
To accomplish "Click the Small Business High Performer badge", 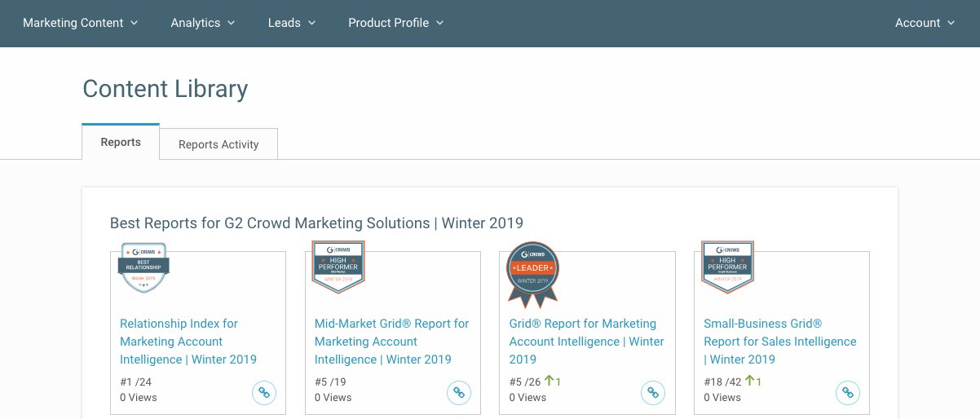I will pyautogui.click(x=727, y=267).
